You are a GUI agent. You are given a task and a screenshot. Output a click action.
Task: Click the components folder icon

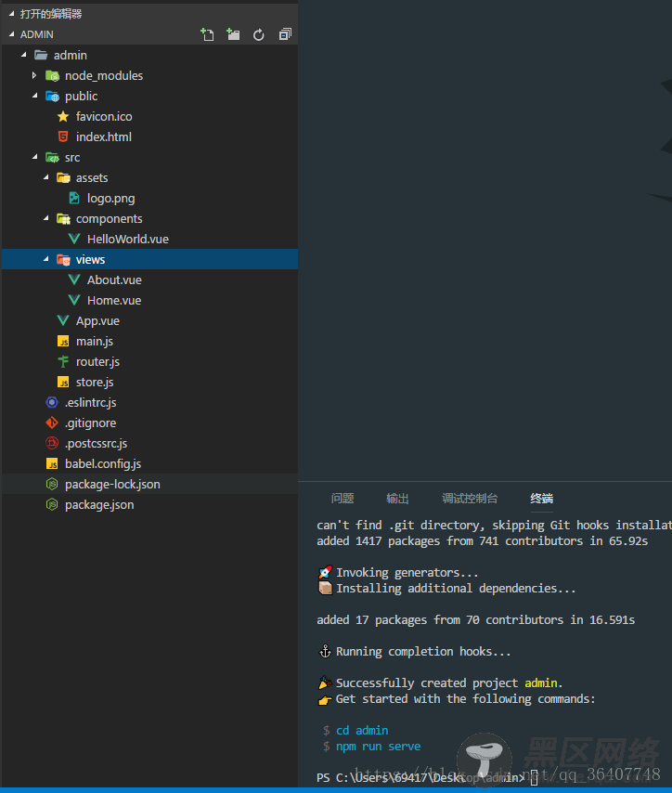pyautogui.click(x=63, y=219)
